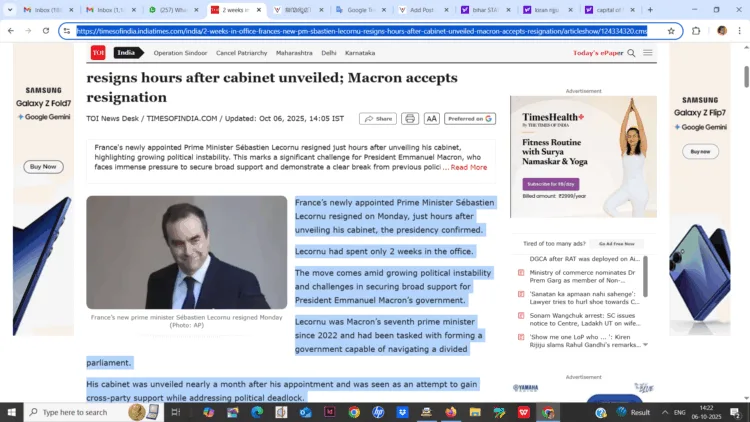
Task: Click the Sébastien Lecornu article photo
Action: point(187,252)
